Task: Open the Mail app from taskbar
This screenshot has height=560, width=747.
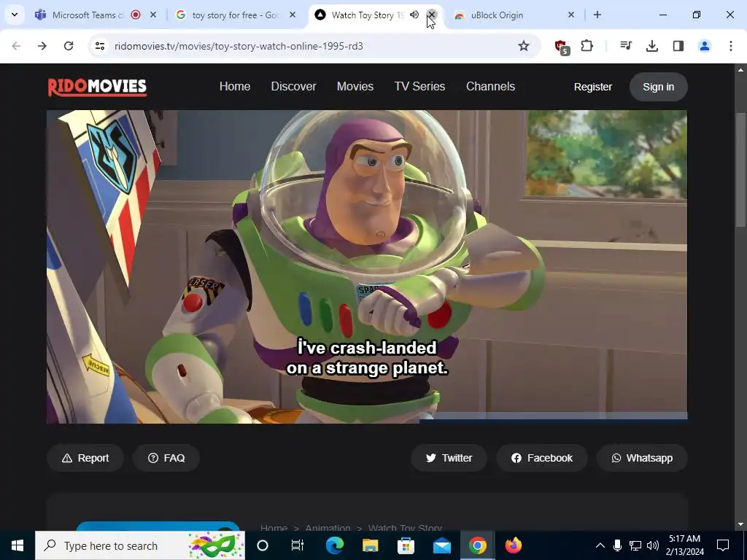Action: [x=442, y=545]
